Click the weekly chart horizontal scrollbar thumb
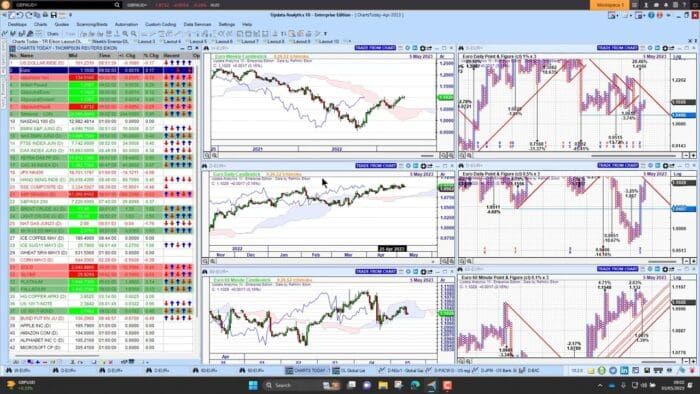Viewport: 700px width, 394px height. 427,156
